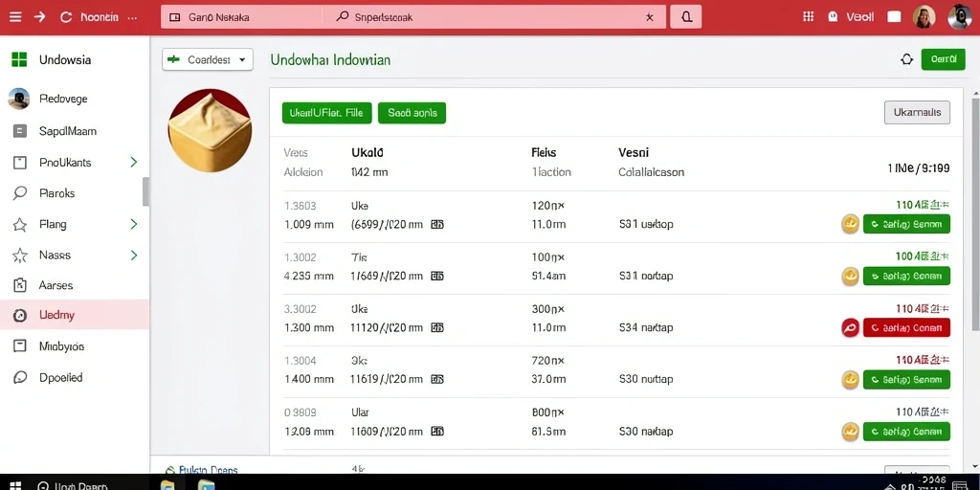Click the icon after 11120/020 mm
Image resolution: width=980 pixels, height=490 pixels.
pyautogui.click(x=437, y=327)
